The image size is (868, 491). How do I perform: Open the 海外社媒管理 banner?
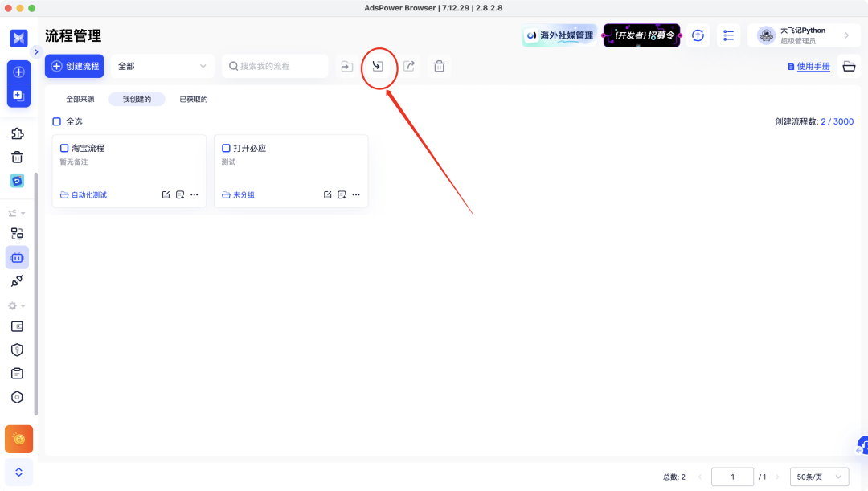(x=559, y=35)
